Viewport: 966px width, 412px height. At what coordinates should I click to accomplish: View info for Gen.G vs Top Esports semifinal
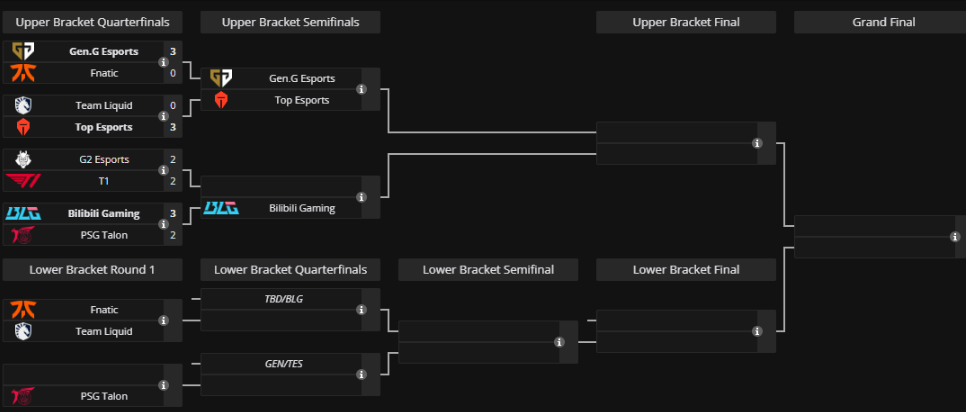pyautogui.click(x=361, y=89)
